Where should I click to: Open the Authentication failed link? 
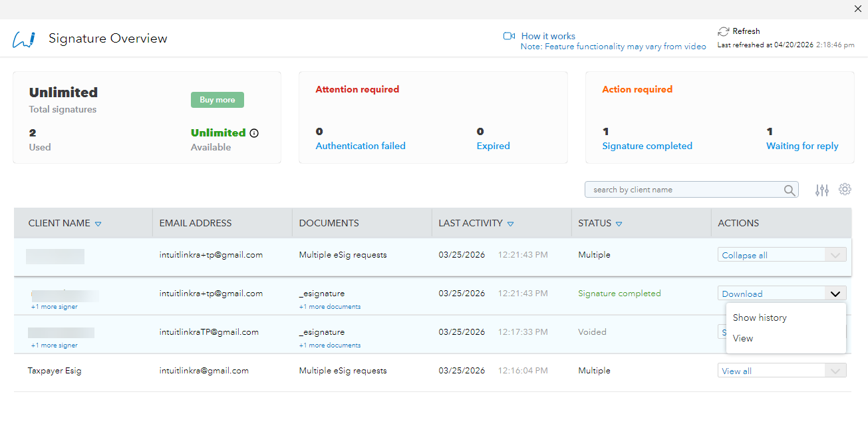(x=361, y=146)
